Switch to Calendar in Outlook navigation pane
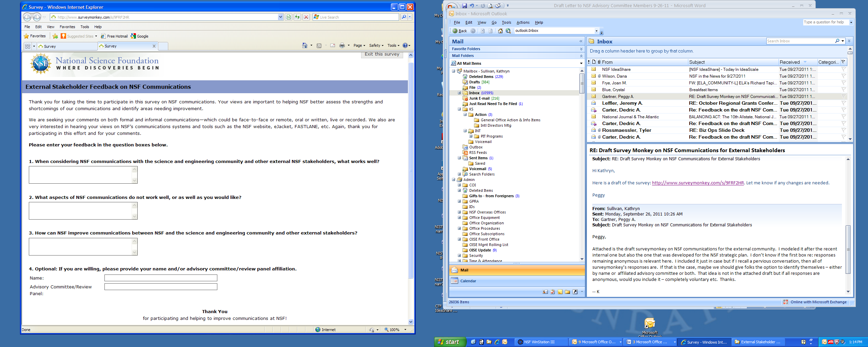Screen dimensions: 868x347 point(517,281)
